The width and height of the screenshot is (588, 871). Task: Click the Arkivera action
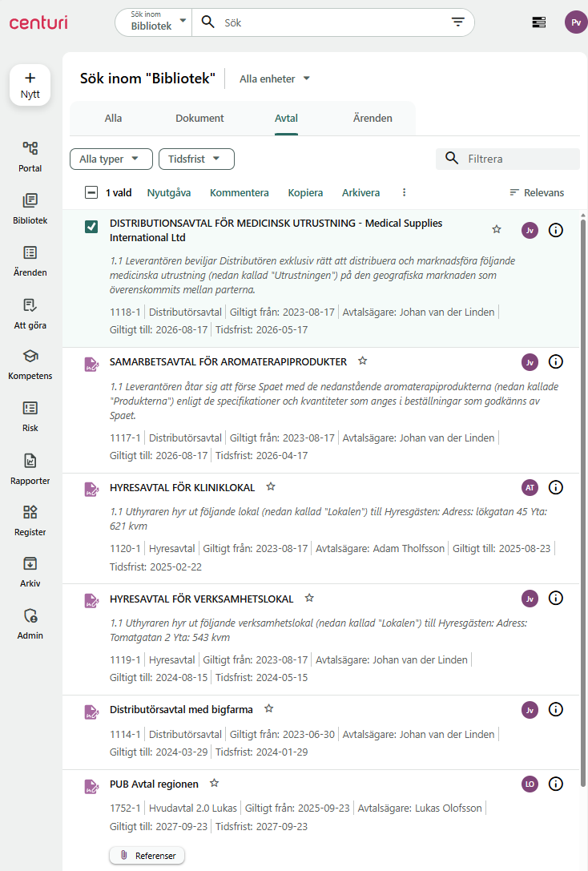pyautogui.click(x=360, y=193)
